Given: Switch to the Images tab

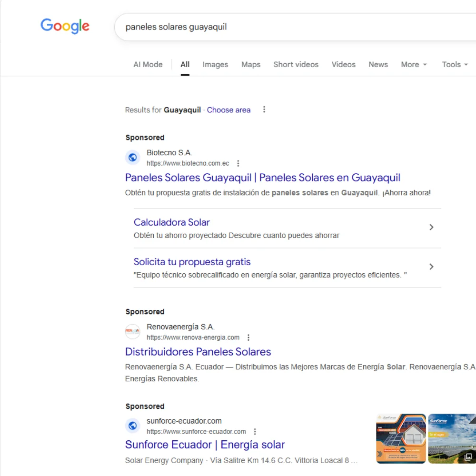Looking at the screenshot, I should coord(215,65).
